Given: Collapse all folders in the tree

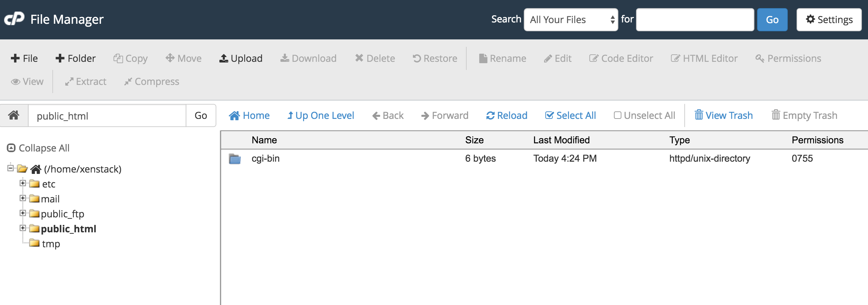Looking at the screenshot, I should tap(38, 148).
